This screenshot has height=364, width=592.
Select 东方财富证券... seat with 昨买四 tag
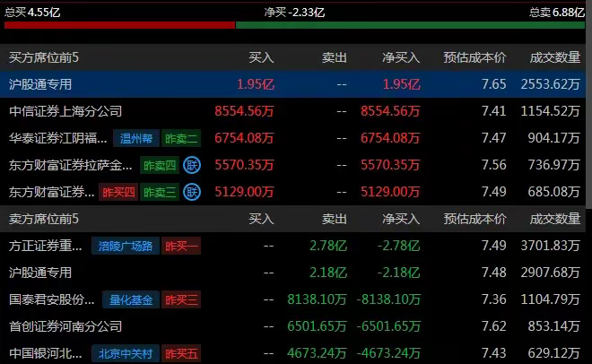(52, 193)
